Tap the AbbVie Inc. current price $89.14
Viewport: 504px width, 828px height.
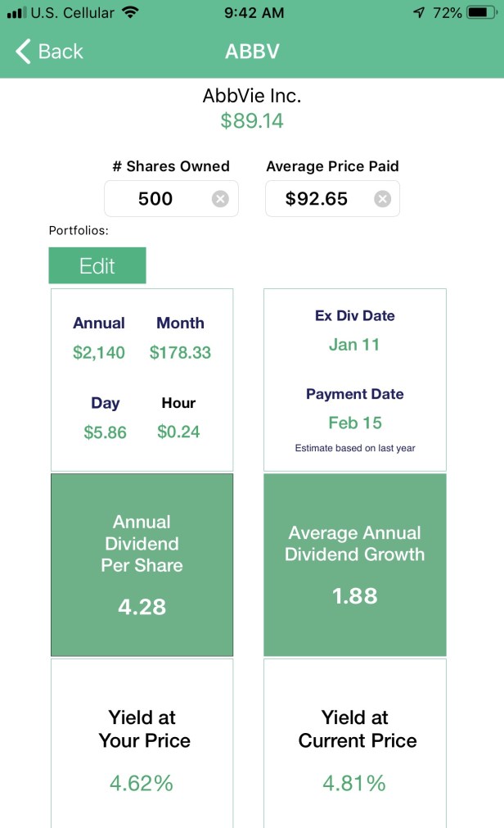[x=252, y=121]
